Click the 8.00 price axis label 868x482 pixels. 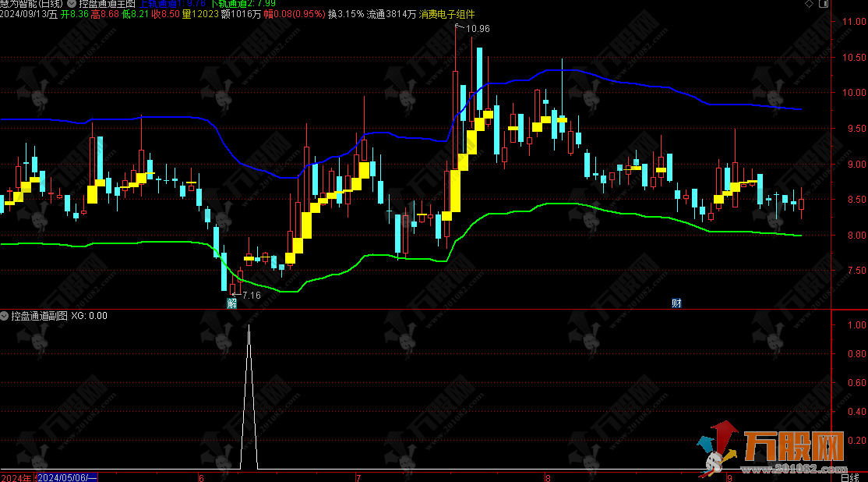pyautogui.click(x=856, y=236)
